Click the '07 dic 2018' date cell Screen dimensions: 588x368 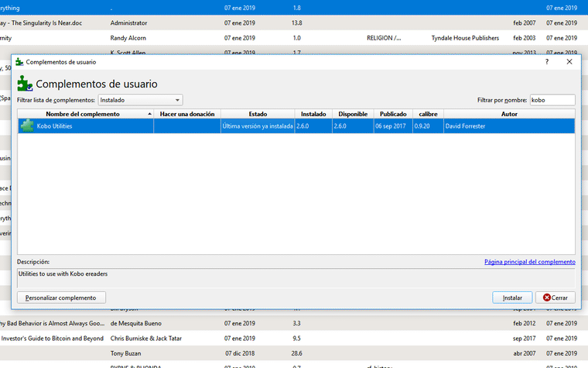pyautogui.click(x=240, y=353)
